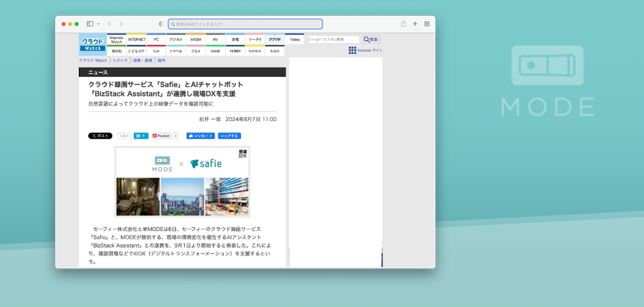The height and width of the screenshot is (307, 644).
Task: Open the MODE x Safie article image
Action: (x=182, y=182)
